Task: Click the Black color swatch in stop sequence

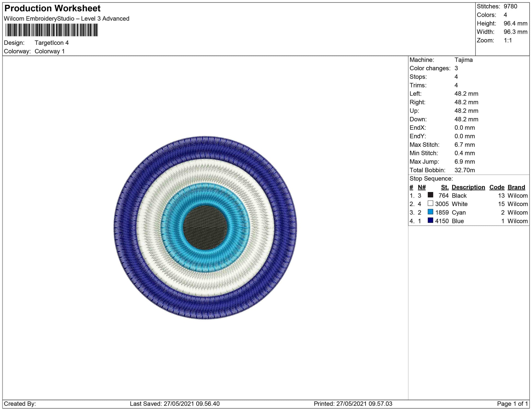Action: [x=430, y=195]
